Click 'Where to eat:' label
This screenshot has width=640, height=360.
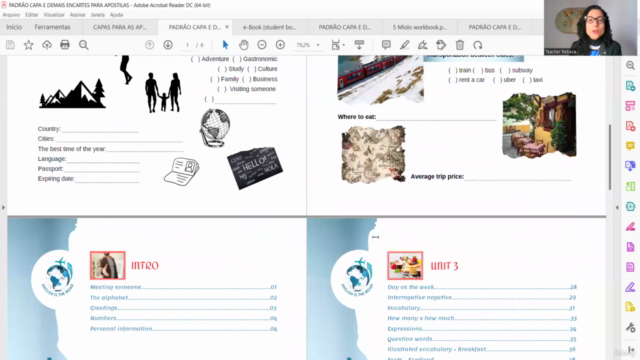coord(357,117)
